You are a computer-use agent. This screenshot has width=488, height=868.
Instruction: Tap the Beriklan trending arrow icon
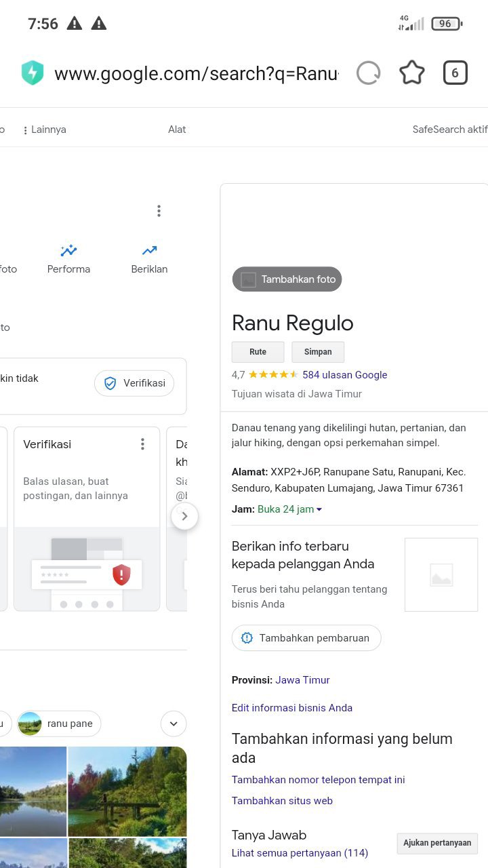click(149, 251)
